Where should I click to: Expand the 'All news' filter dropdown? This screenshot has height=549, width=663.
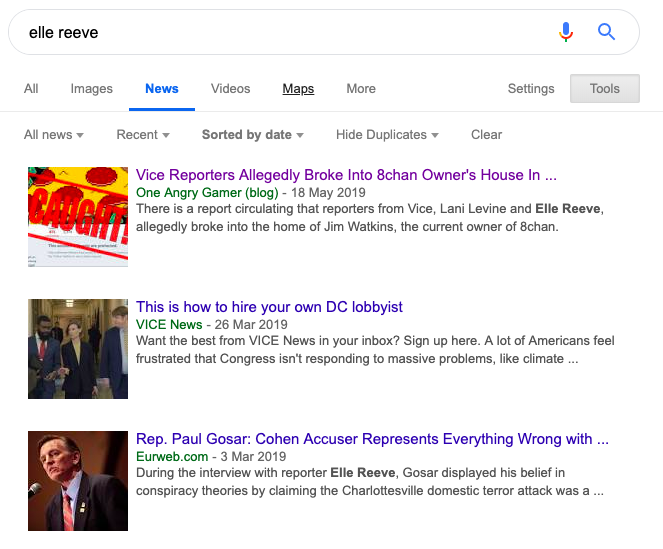(x=53, y=135)
